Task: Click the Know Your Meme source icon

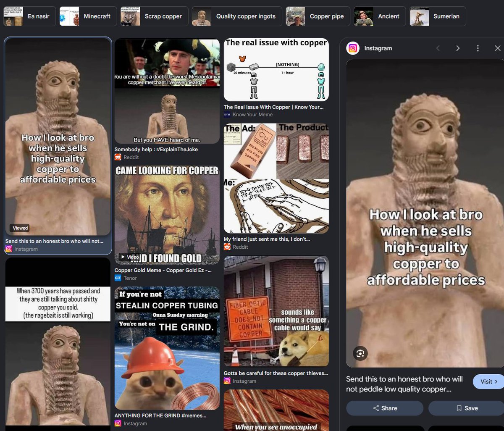Action: pyautogui.click(x=227, y=115)
